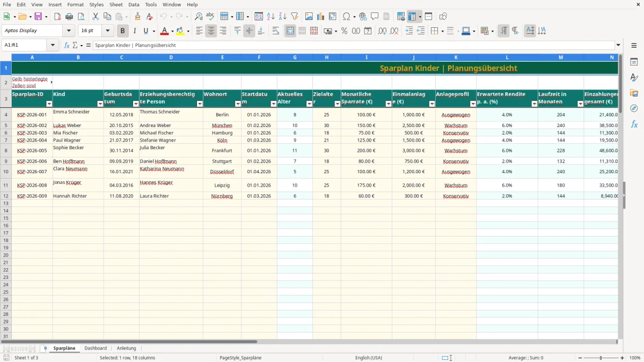
Task: Sort descending
Action: point(283,17)
